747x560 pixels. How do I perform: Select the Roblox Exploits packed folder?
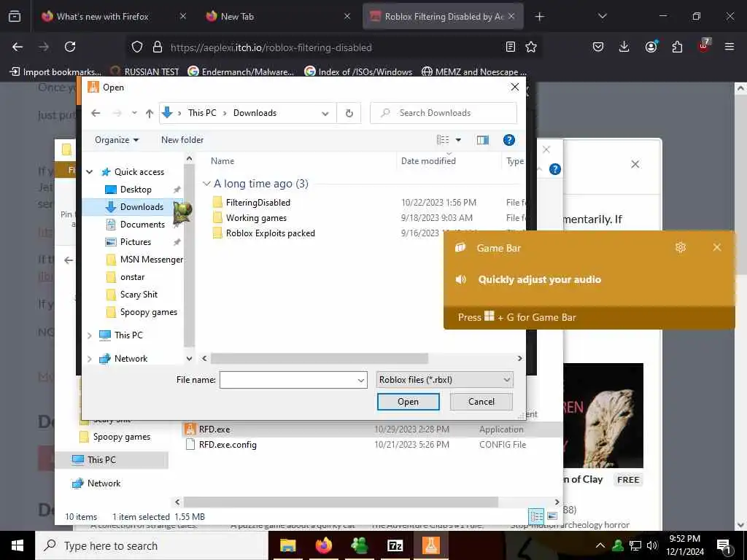click(x=270, y=233)
